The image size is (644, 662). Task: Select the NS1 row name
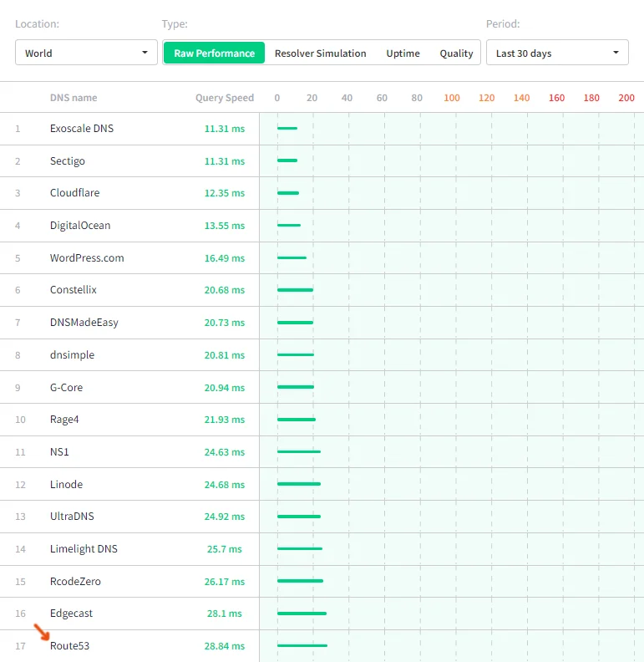(x=59, y=451)
